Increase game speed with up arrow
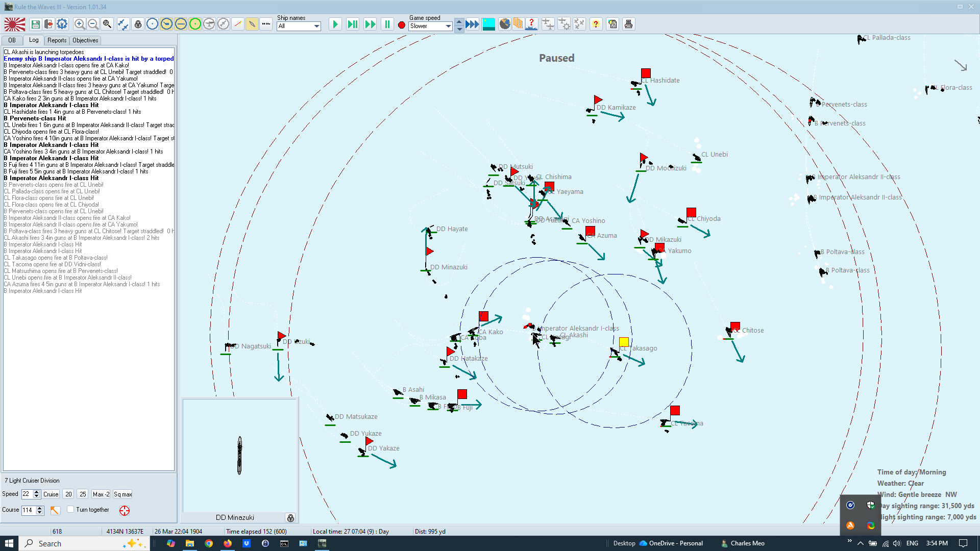 pyautogui.click(x=459, y=21)
